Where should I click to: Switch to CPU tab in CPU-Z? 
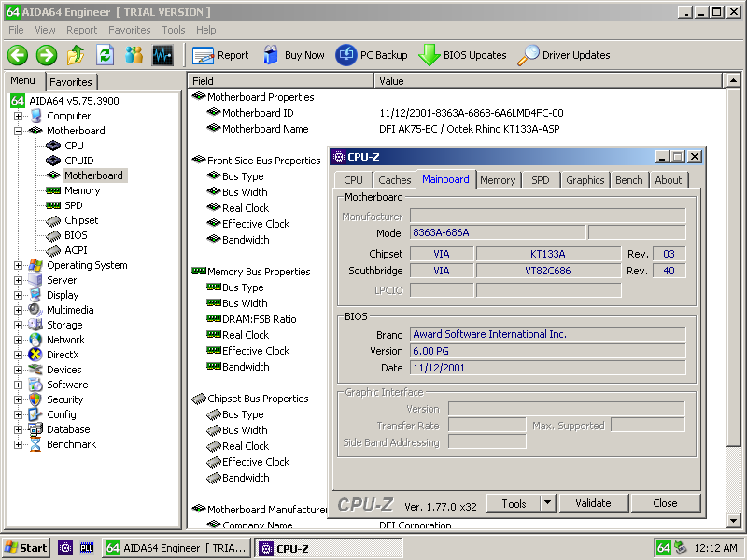point(353,180)
